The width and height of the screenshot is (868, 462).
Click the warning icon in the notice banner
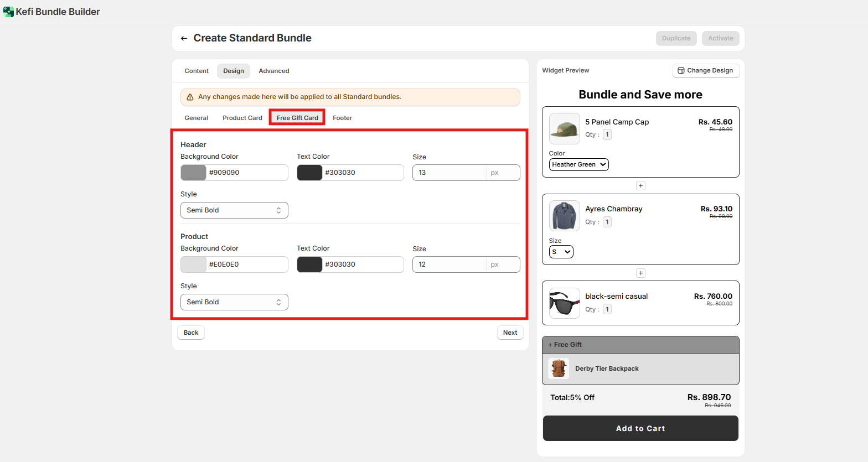190,97
